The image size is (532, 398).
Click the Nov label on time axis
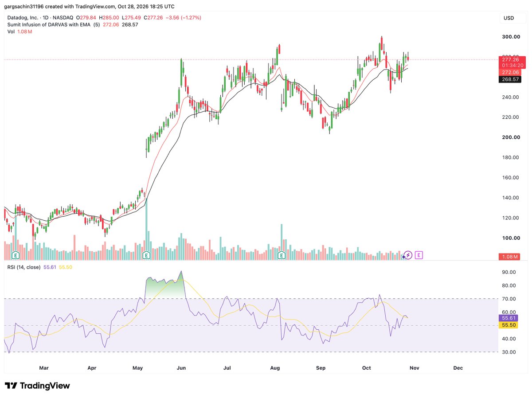coord(414,368)
